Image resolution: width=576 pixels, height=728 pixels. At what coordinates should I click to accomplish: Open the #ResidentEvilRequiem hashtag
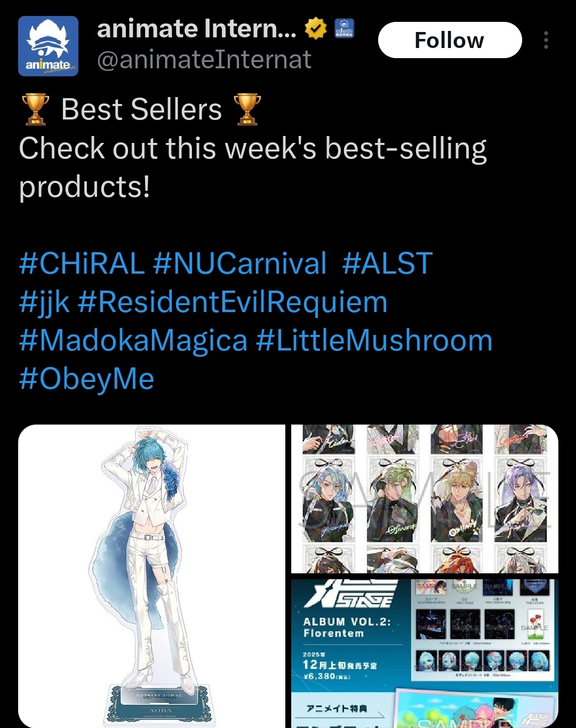point(233,302)
